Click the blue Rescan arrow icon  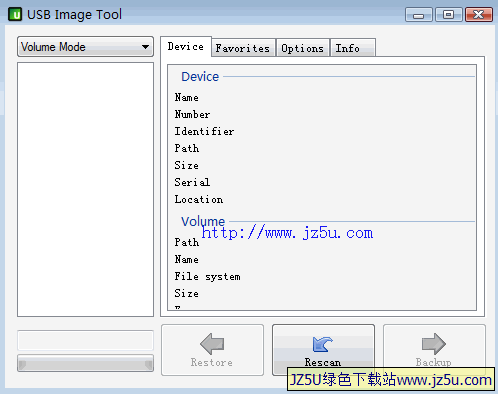(322, 344)
